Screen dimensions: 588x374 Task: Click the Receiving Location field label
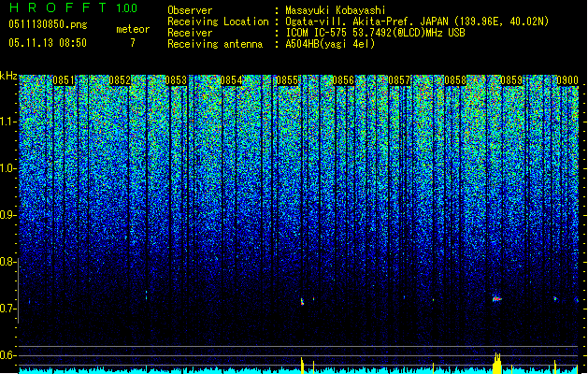[x=218, y=22]
